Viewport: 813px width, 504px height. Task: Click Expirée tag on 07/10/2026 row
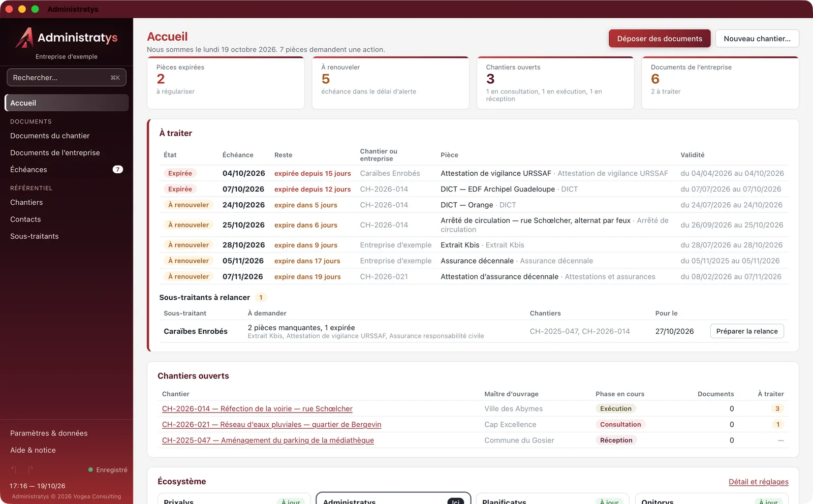click(x=180, y=189)
